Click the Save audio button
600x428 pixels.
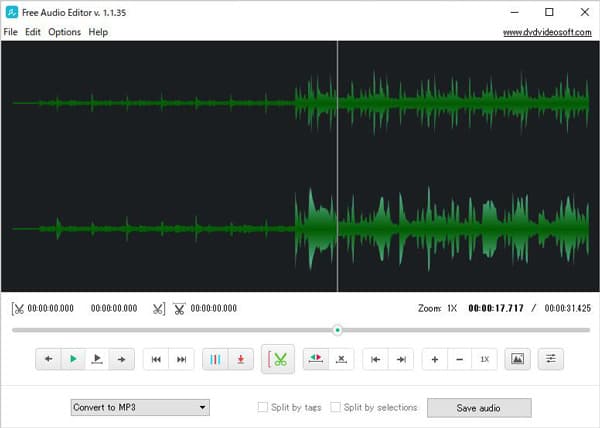click(x=479, y=408)
